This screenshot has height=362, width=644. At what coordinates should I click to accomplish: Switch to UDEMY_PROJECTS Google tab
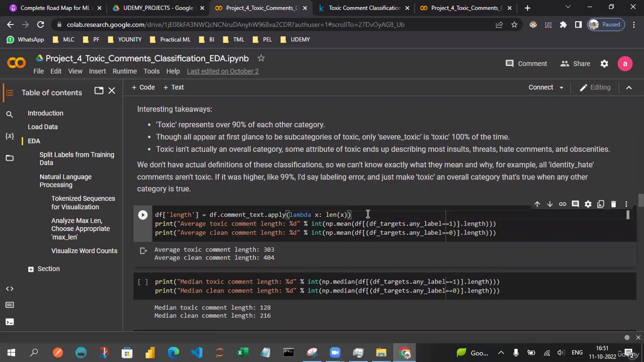tap(158, 8)
